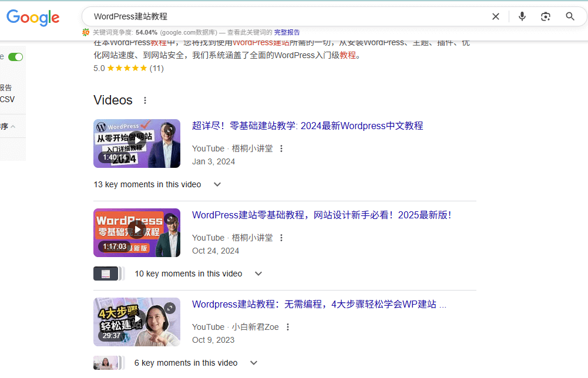
Task: Click the 5.0 star rating row
Action: click(x=129, y=68)
